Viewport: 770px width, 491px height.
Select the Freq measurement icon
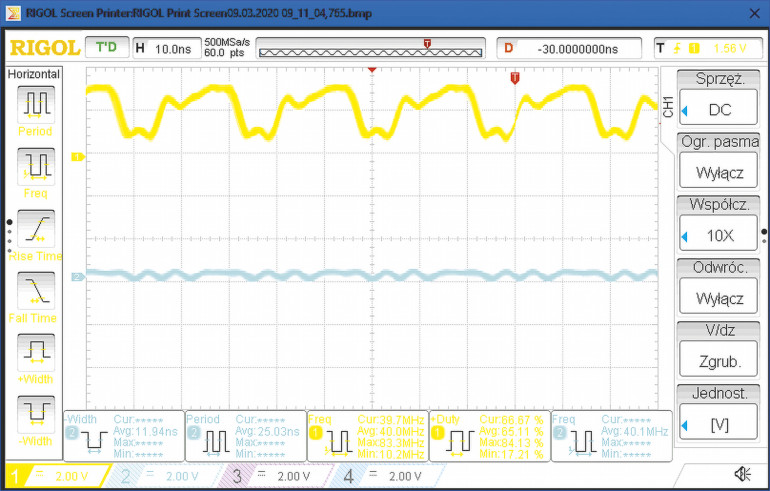coord(36,165)
